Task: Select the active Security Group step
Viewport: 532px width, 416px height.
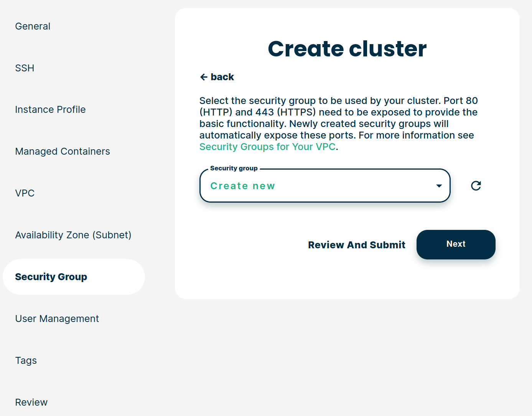Action: [x=51, y=277]
